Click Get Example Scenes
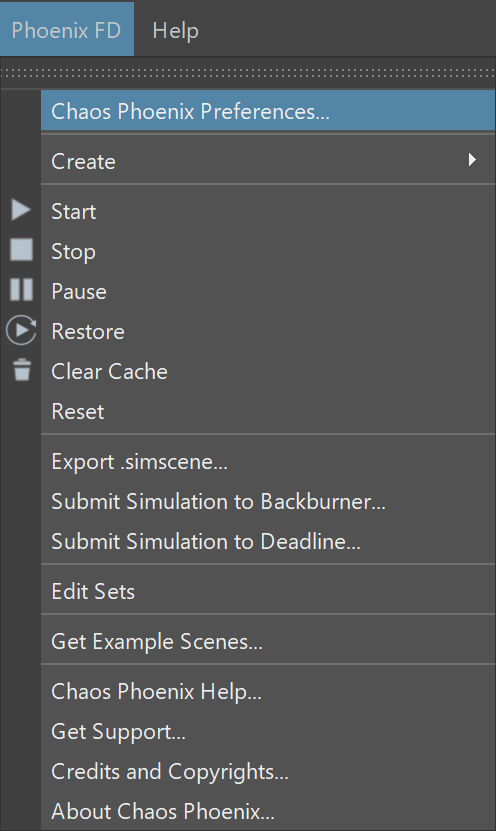Image resolution: width=496 pixels, height=831 pixels. tap(268, 641)
